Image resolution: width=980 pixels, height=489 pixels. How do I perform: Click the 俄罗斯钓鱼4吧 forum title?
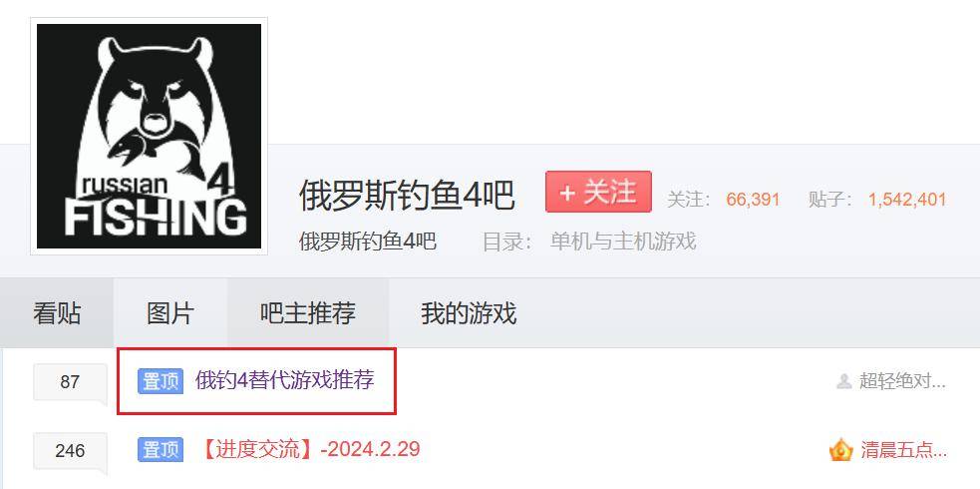click(x=407, y=196)
